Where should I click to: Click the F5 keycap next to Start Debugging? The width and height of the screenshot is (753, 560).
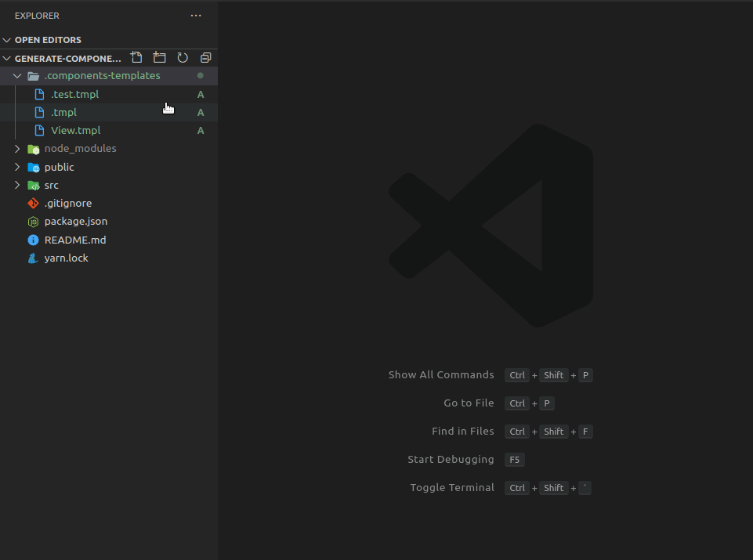[x=514, y=460]
